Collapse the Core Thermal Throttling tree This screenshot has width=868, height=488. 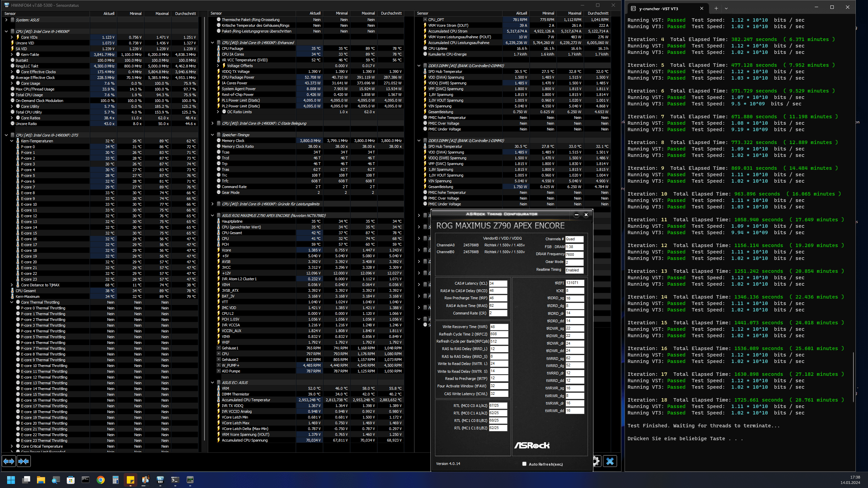pos(12,302)
